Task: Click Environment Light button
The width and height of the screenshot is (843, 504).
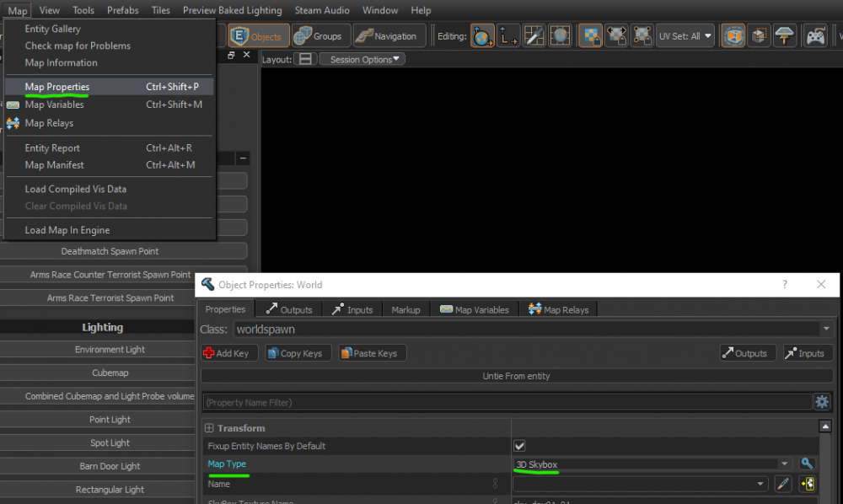Action: tap(110, 349)
